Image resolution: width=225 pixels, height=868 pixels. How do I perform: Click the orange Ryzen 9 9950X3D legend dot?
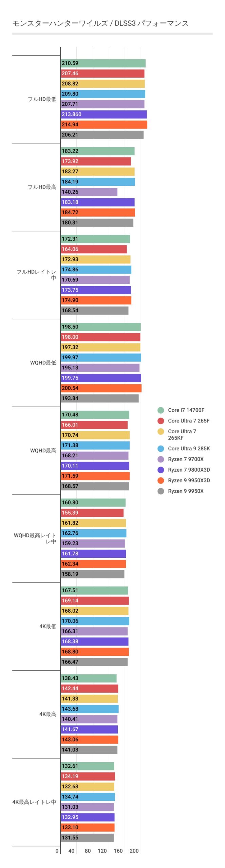point(161,480)
